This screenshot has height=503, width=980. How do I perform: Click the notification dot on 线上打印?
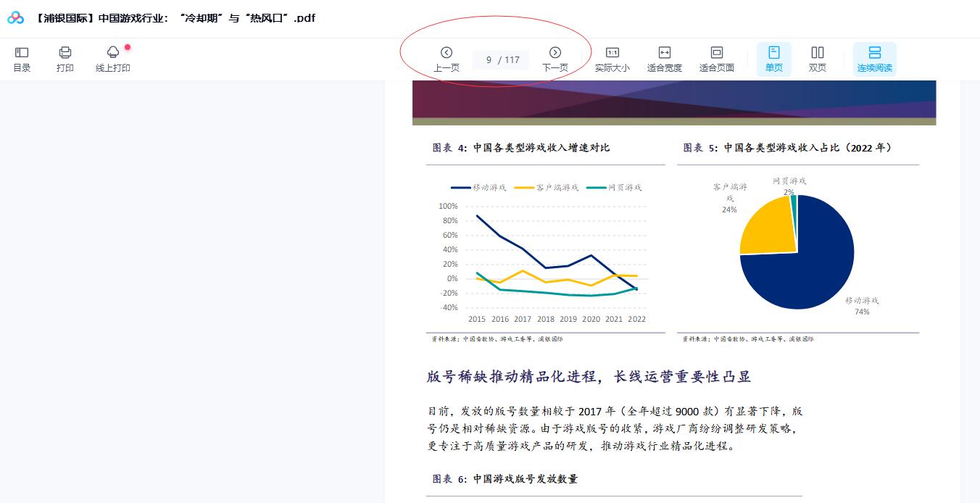tap(128, 46)
